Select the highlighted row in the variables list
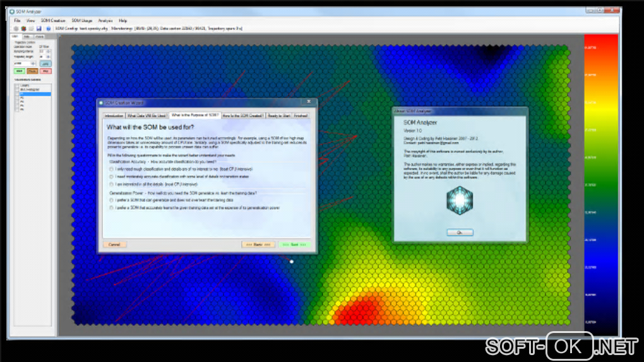The height and width of the screenshot is (362, 644). pos(35,94)
